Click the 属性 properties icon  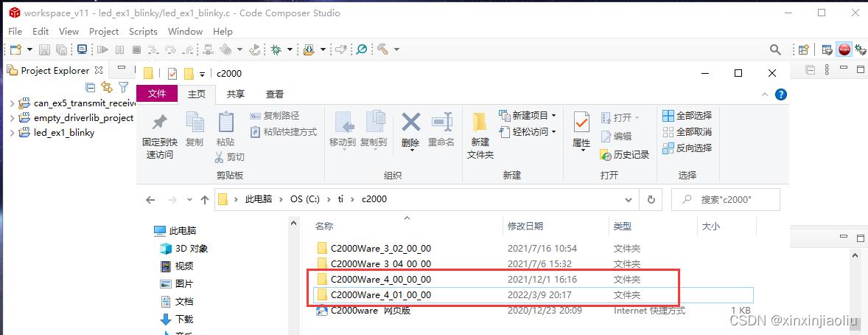coord(581,122)
